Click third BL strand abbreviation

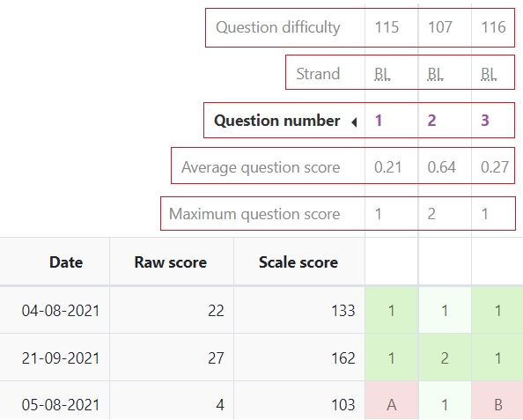point(489,74)
